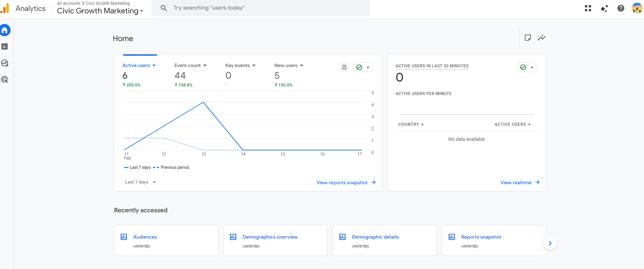Open the Demographics overview recent card

coord(275,240)
